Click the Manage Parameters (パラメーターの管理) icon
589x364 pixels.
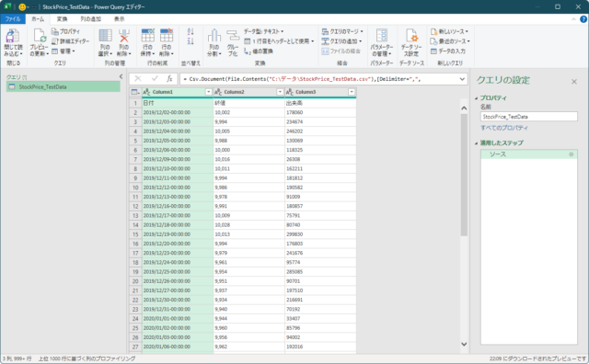point(382,36)
